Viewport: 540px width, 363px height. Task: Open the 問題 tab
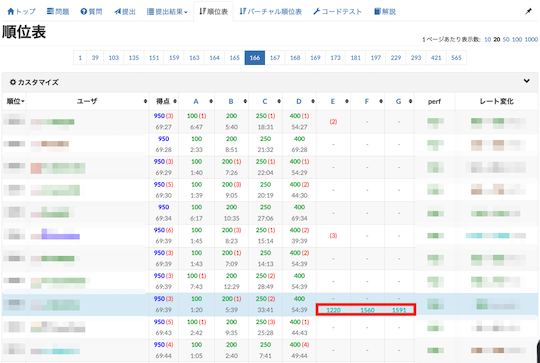click(x=58, y=12)
